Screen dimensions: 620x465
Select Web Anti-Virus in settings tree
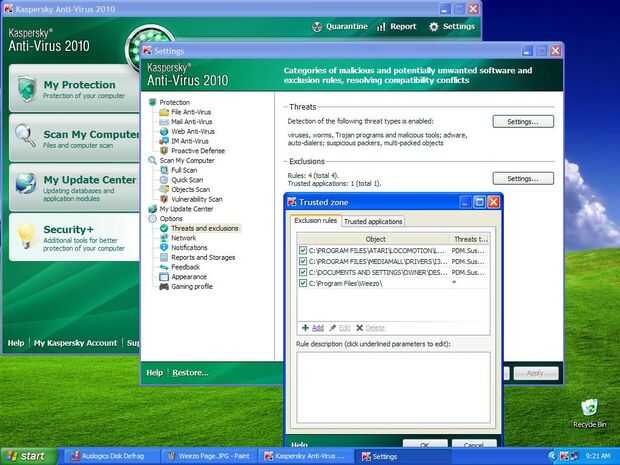[193, 131]
